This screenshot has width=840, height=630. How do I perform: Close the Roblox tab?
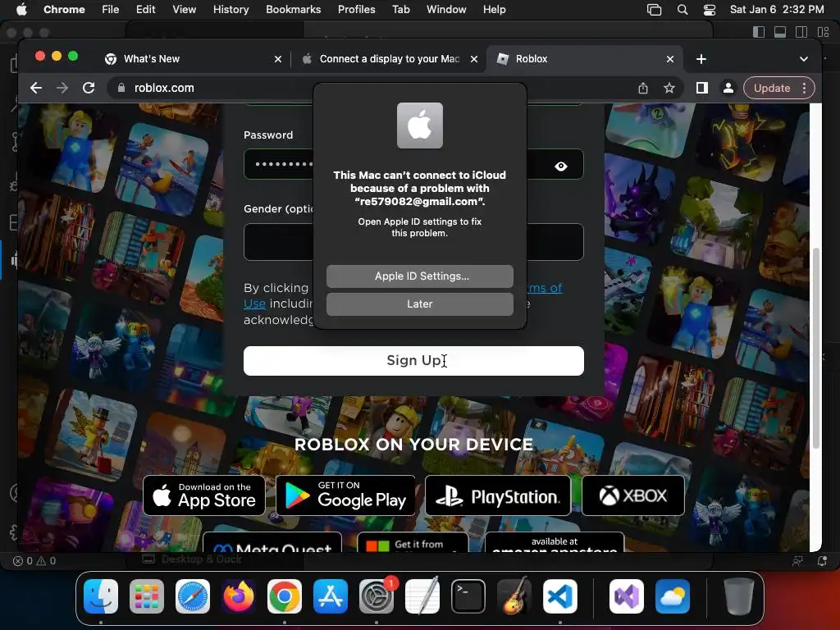[x=670, y=59]
